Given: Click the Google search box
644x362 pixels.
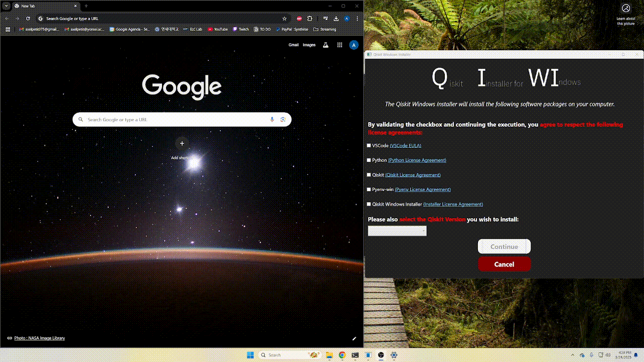Looking at the screenshot, I should point(182,120).
